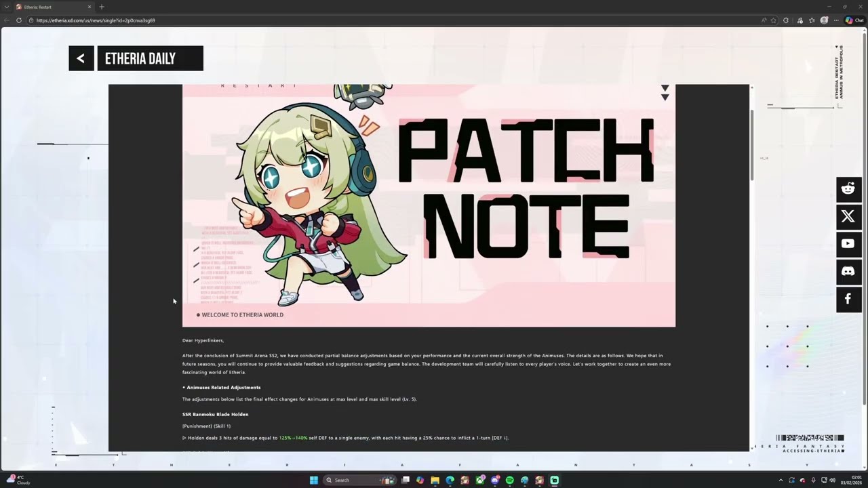Reload the page
868x488 pixels.
click(18, 20)
